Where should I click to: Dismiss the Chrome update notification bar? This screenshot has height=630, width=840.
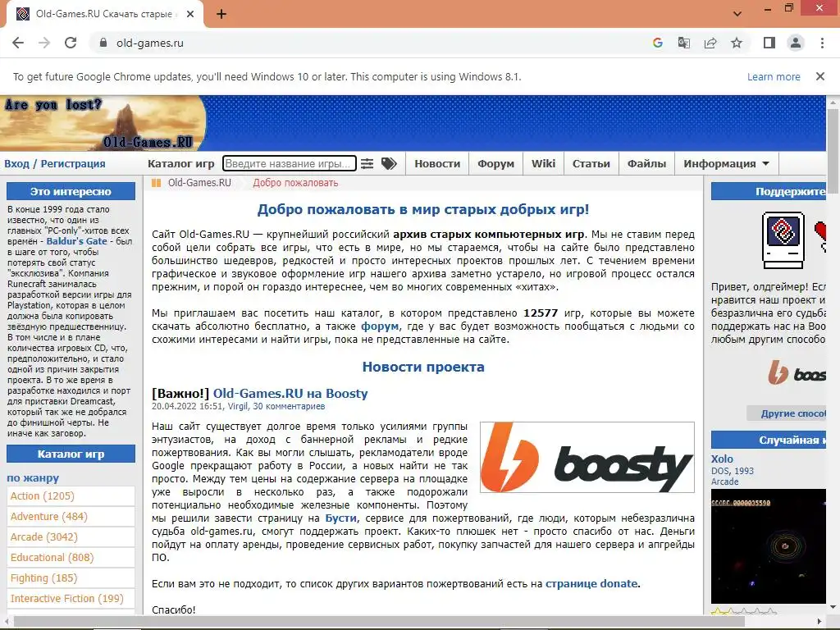[x=819, y=76]
